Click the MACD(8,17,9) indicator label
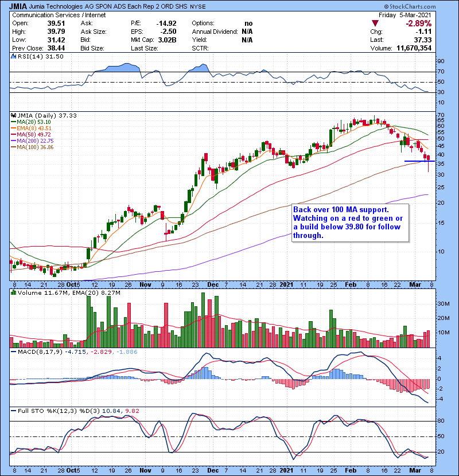 (x=40, y=352)
